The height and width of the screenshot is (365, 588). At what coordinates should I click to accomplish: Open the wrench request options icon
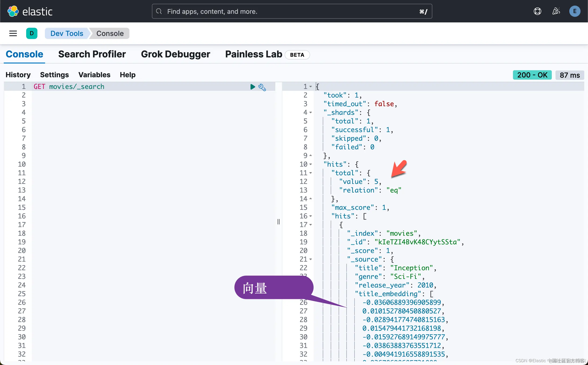pyautogui.click(x=262, y=87)
